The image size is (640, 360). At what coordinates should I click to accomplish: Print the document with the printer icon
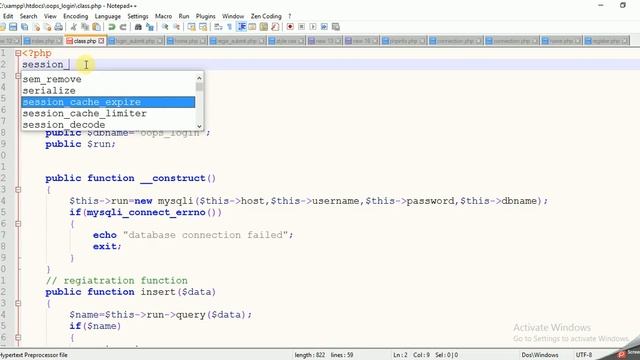click(59, 27)
